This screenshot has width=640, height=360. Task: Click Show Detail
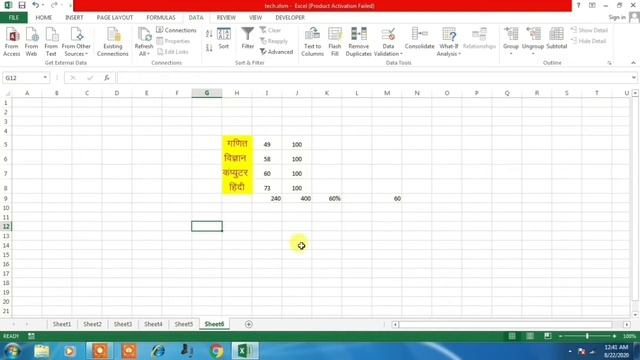(589, 30)
